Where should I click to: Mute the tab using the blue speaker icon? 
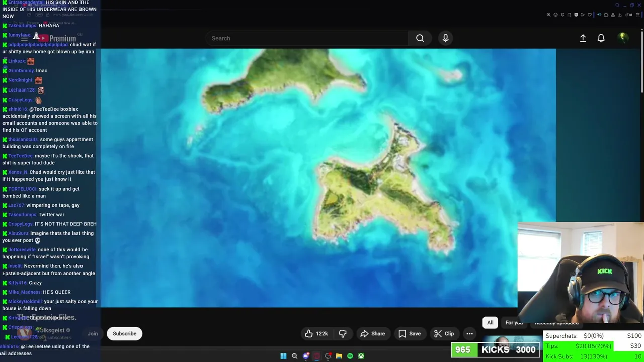599,15
